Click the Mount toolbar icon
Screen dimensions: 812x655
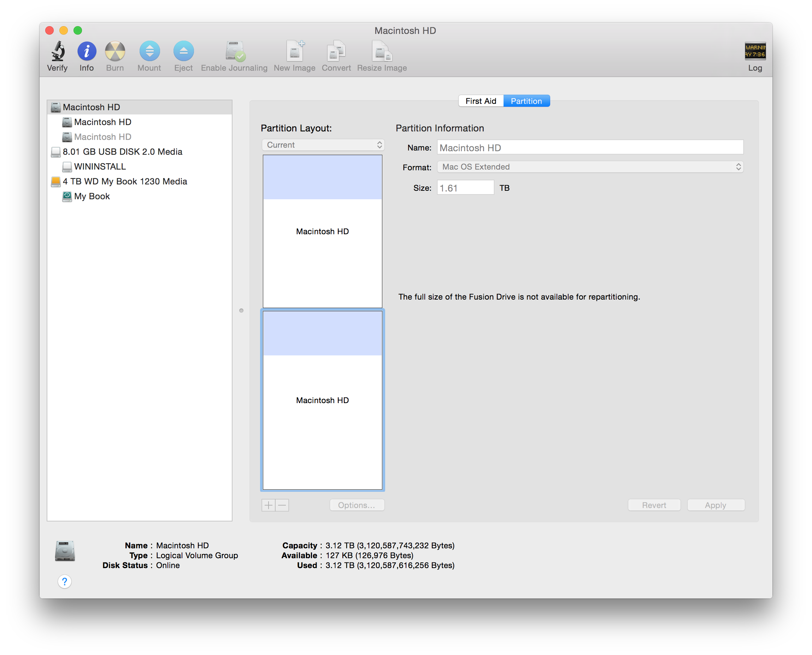[x=149, y=52]
